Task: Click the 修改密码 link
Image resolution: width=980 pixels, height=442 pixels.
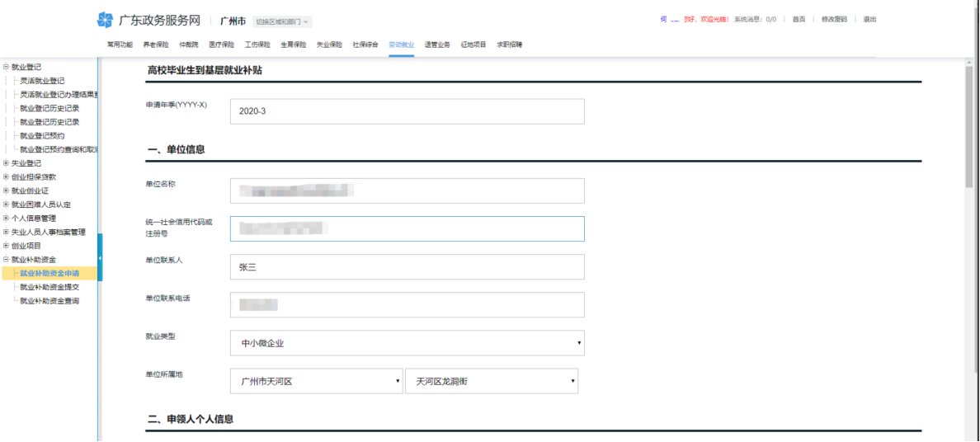Action: point(834,19)
